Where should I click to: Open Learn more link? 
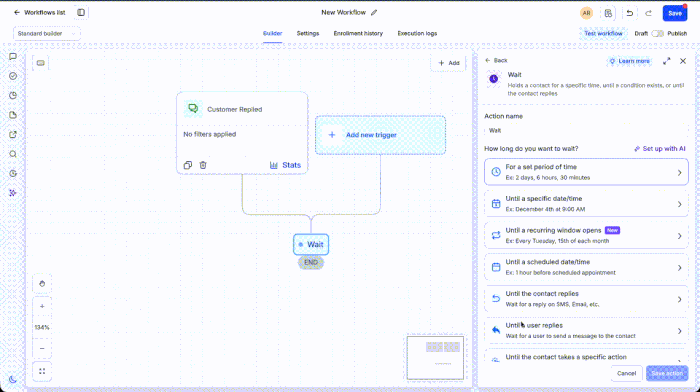629,61
